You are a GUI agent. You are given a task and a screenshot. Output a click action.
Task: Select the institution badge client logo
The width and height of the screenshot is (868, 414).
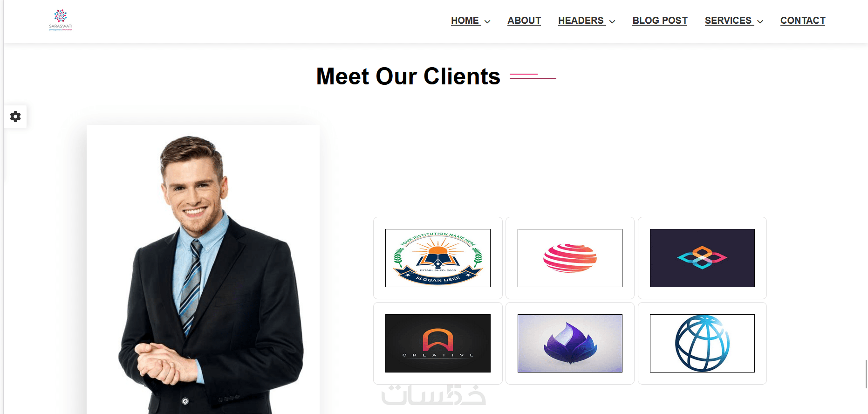pos(438,258)
